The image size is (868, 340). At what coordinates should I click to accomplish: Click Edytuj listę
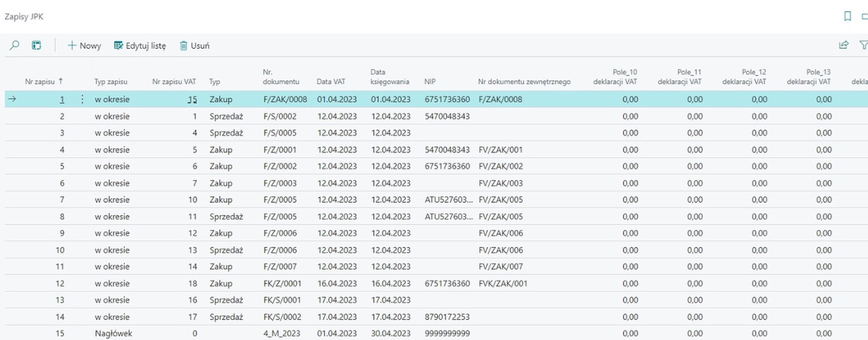(140, 46)
